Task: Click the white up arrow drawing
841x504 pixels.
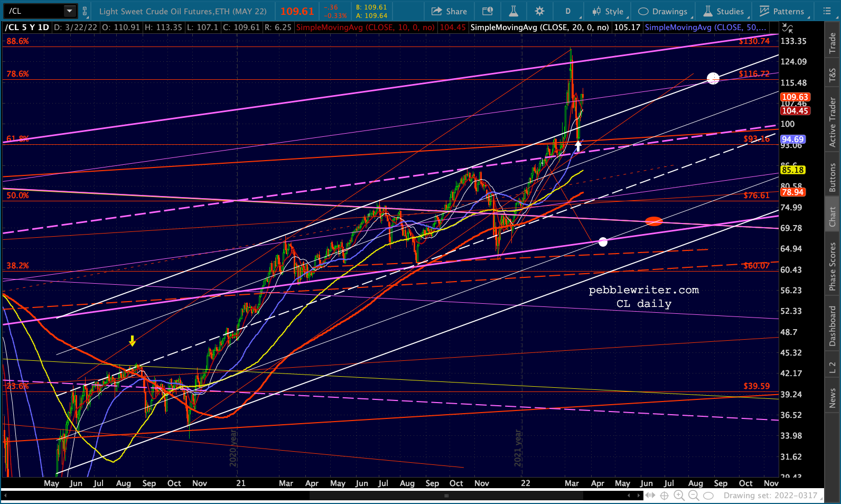Action: click(x=578, y=145)
